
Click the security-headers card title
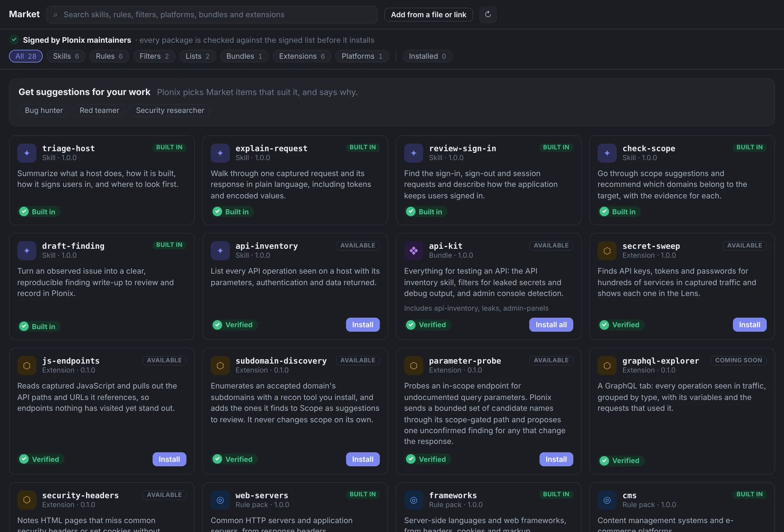tap(80, 496)
